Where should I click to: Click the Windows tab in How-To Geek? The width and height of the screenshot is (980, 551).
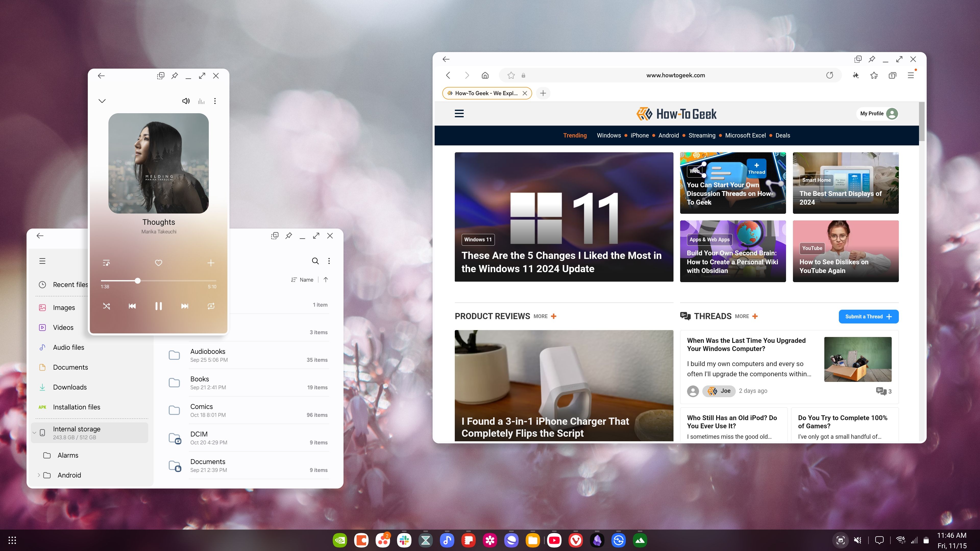click(x=608, y=135)
